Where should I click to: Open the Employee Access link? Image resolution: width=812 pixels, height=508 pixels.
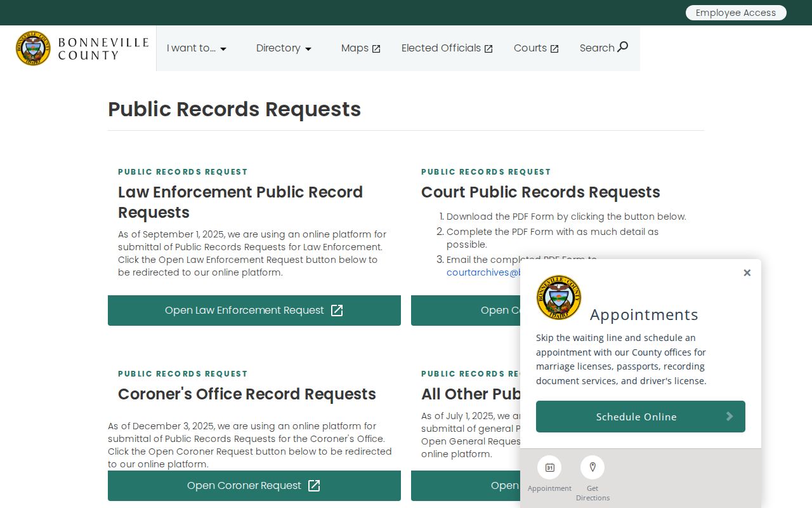pyautogui.click(x=736, y=13)
